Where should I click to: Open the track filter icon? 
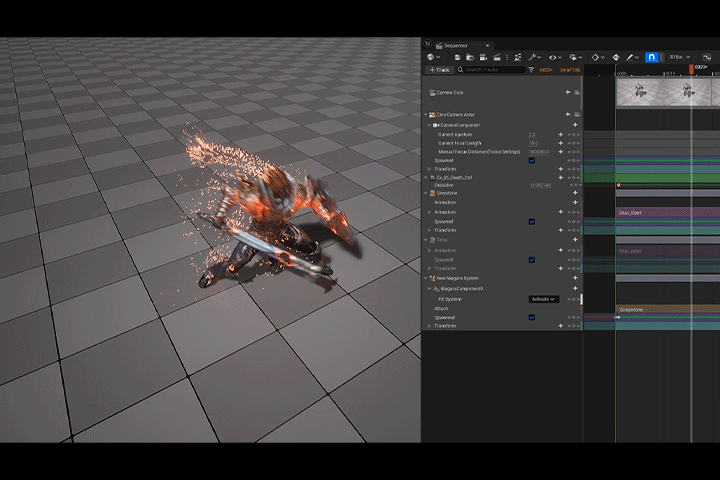point(531,70)
